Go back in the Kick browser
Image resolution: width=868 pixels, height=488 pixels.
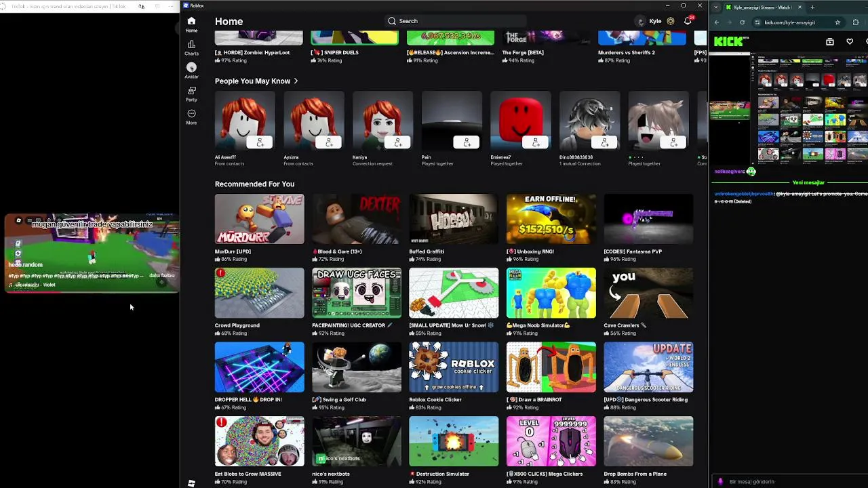(717, 22)
